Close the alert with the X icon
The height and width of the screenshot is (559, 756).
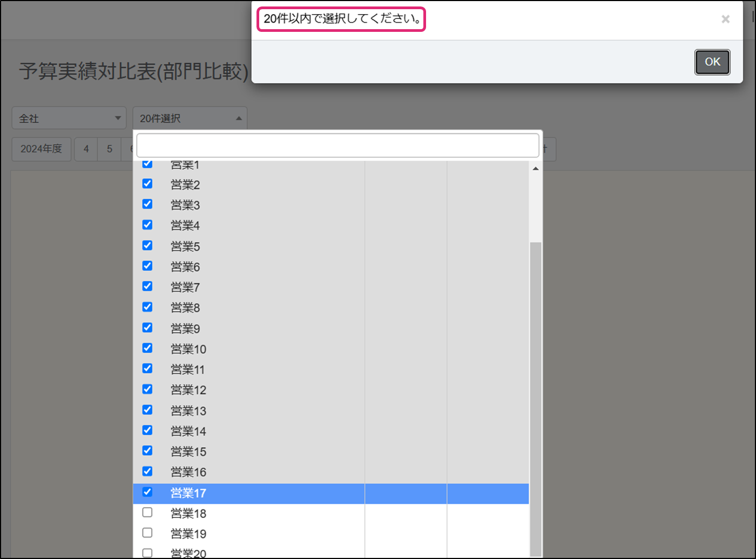[x=725, y=19]
